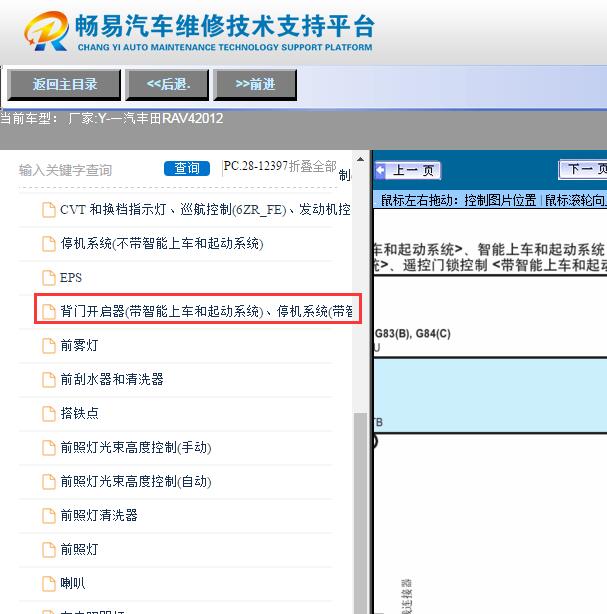Click the diagram title text 智能上车和起动系统
The height and width of the screenshot is (614, 607).
coord(540,249)
